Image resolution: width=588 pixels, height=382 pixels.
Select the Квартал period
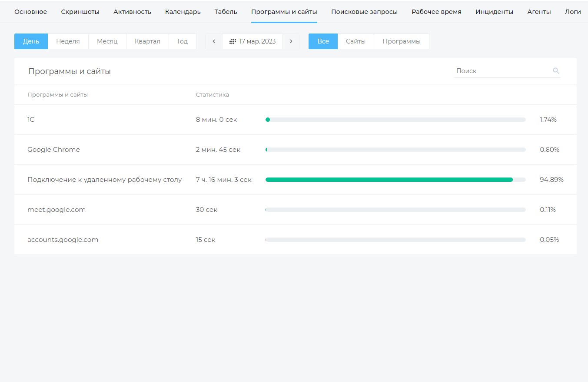(147, 41)
